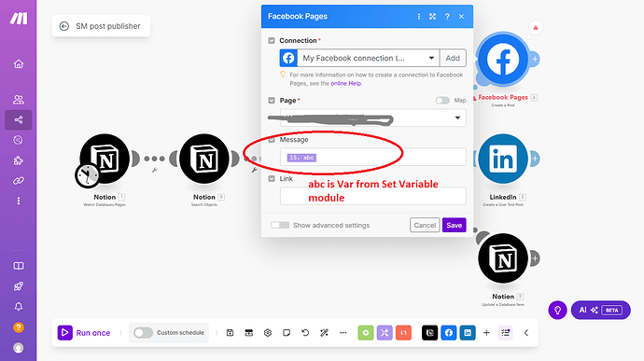The image size is (644, 361).
Task: Click the purple lightbulb button
Action: coord(557,310)
